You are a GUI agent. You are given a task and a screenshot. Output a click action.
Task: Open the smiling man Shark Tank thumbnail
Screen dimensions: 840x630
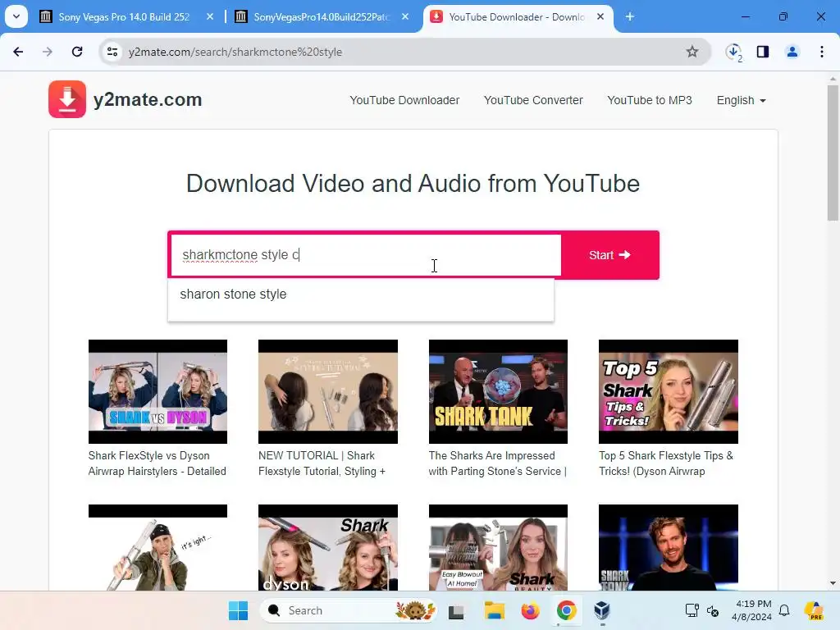click(668, 547)
